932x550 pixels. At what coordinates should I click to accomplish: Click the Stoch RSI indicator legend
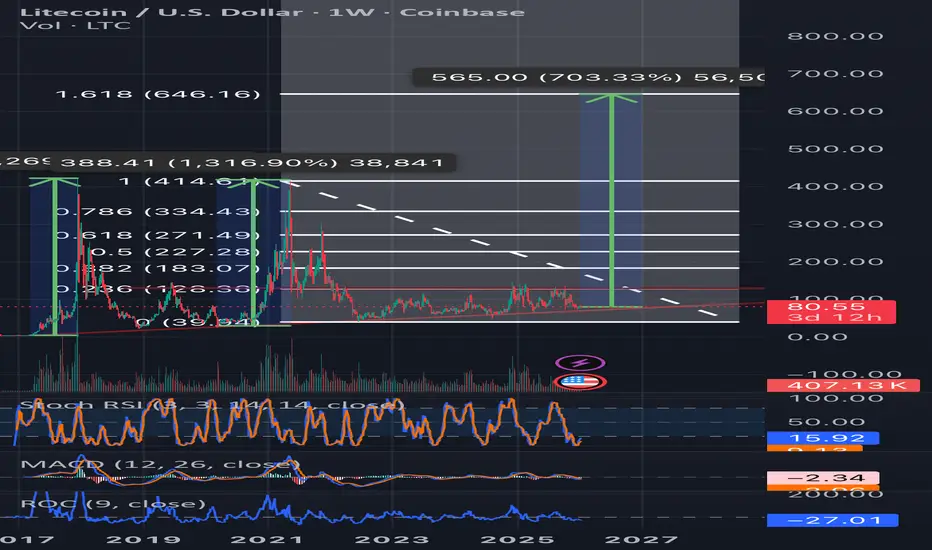coord(212,405)
